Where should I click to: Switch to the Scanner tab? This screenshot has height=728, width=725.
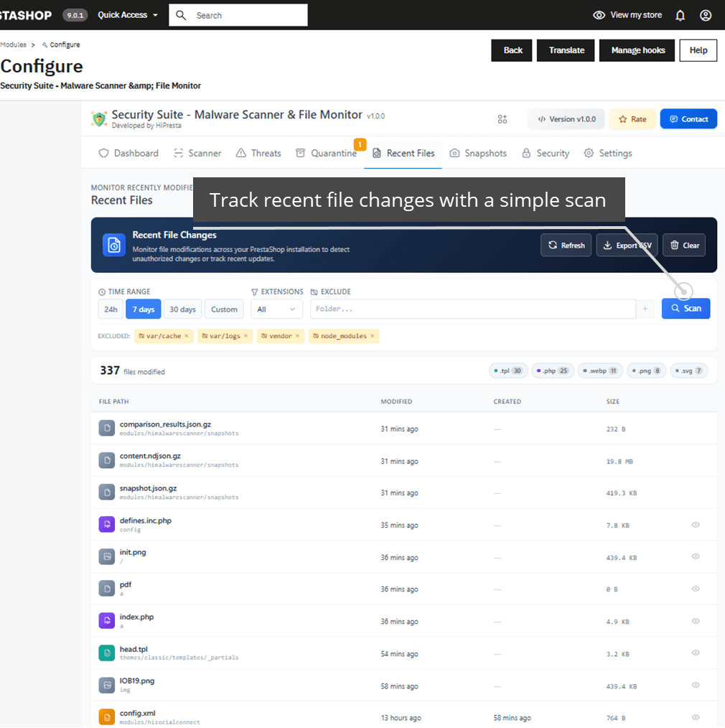(197, 153)
